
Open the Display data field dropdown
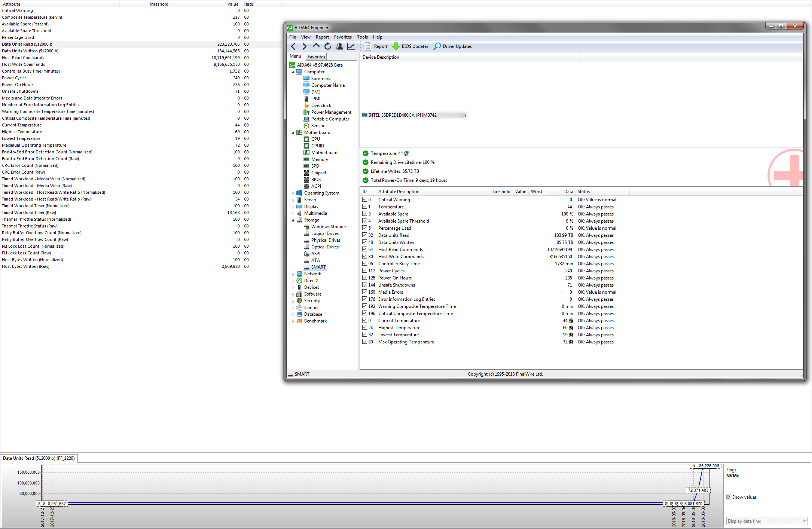point(767,521)
